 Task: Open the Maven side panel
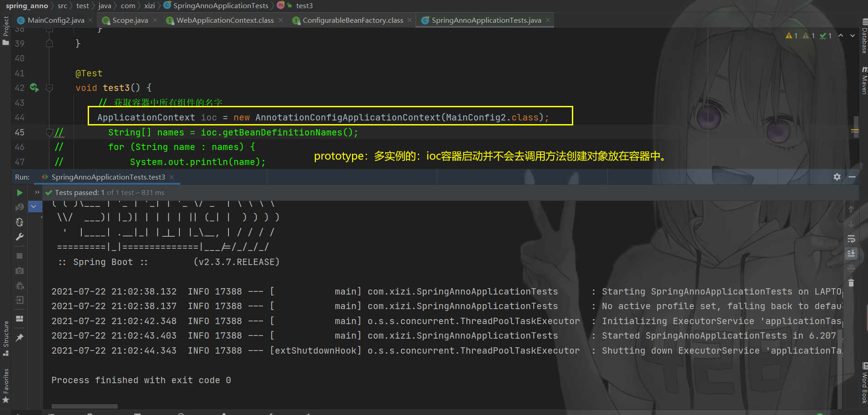(864, 80)
